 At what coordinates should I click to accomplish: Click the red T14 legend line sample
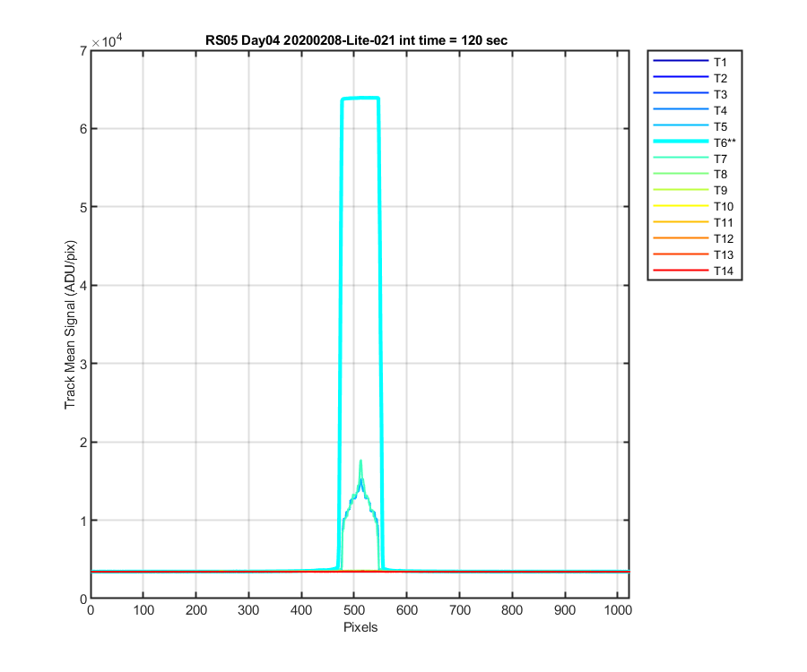point(681,270)
